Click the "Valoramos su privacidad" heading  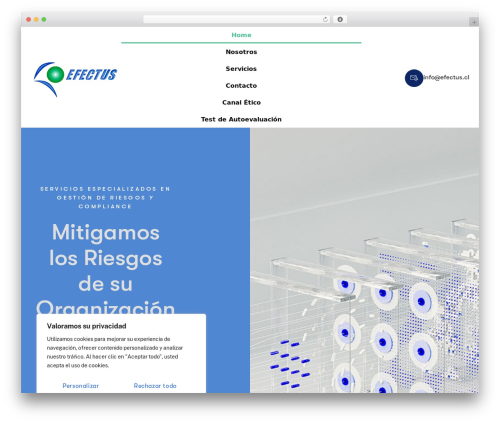coord(86,326)
